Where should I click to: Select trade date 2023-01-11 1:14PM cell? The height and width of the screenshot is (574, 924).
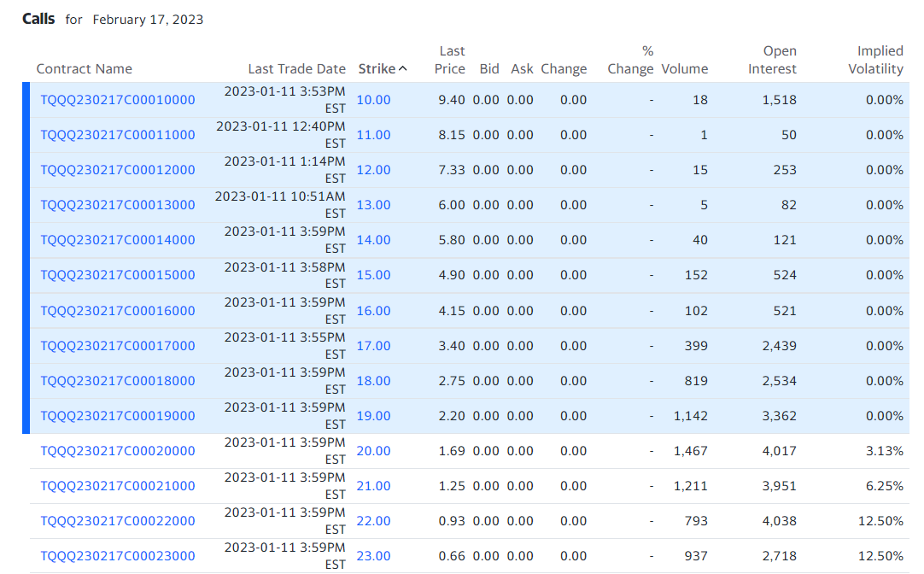284,170
